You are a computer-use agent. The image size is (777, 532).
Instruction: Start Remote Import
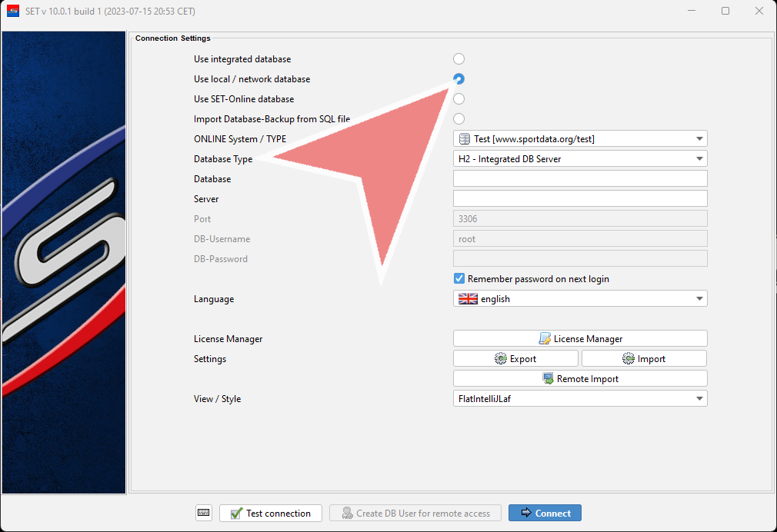click(x=580, y=378)
